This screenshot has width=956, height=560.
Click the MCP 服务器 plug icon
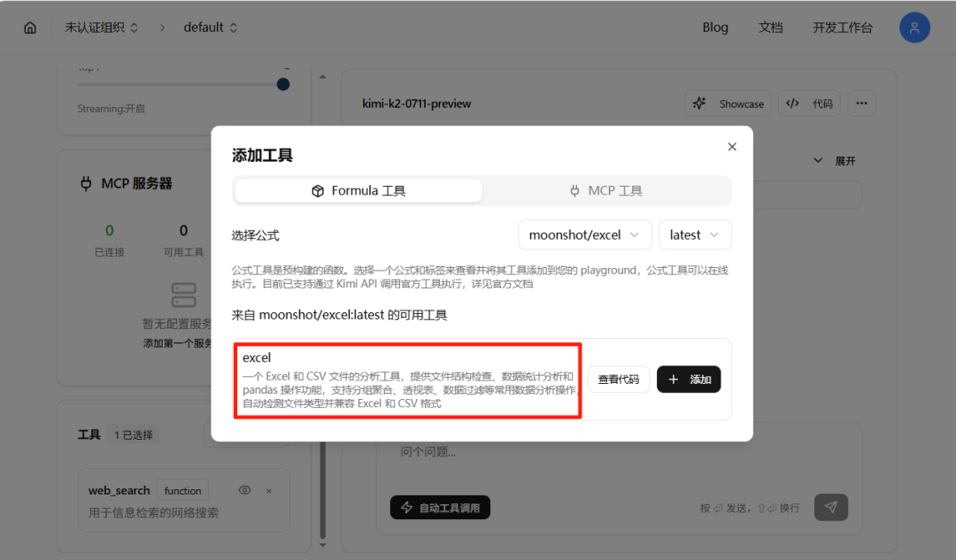click(86, 183)
